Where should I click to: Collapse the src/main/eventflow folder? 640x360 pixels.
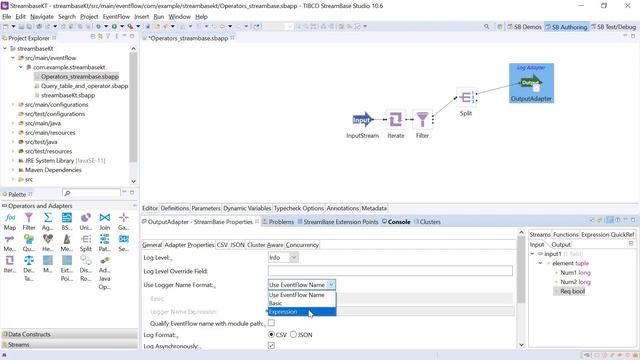pyautogui.click(x=13, y=58)
